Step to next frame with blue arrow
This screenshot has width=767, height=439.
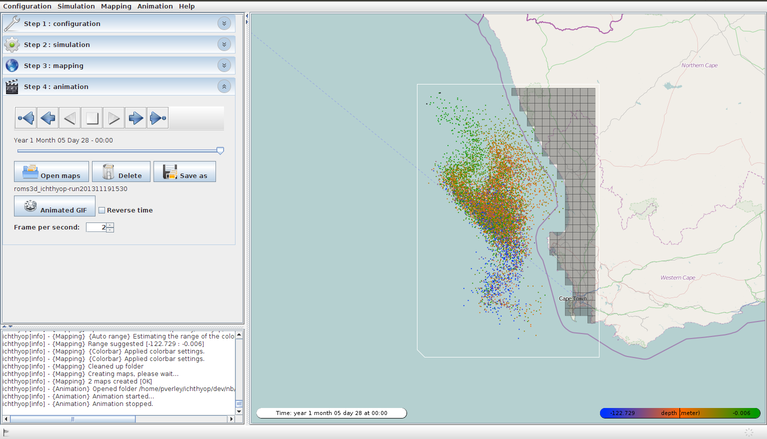coord(135,119)
